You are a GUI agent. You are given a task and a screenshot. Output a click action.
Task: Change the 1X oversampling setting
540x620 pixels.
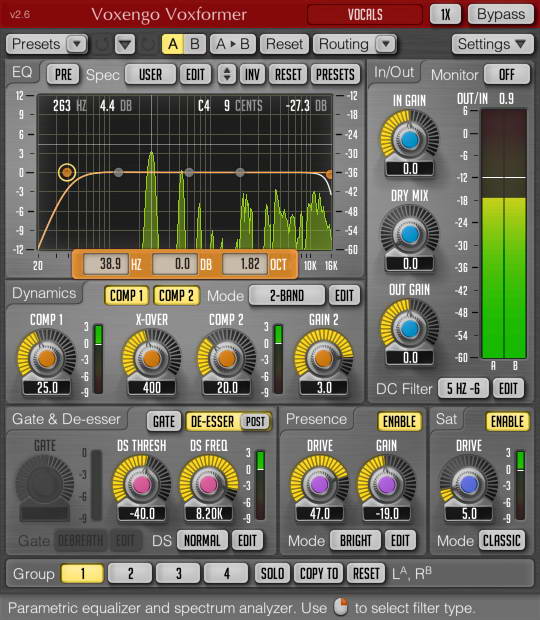[x=446, y=14]
